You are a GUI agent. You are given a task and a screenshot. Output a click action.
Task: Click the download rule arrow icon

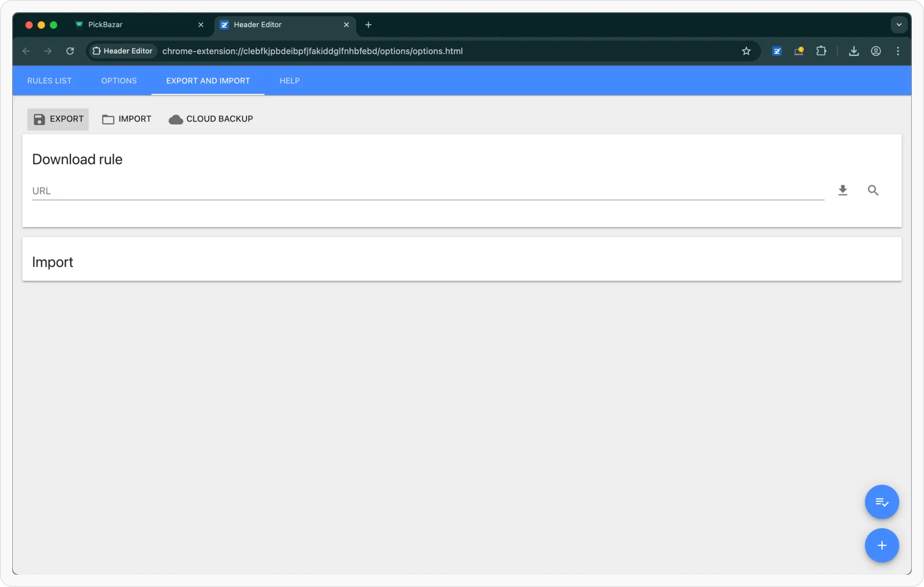tap(842, 190)
